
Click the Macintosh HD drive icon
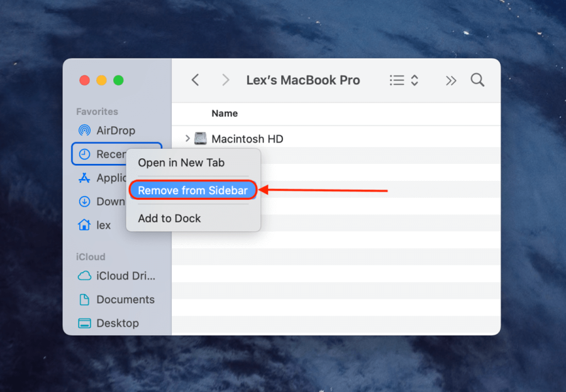[201, 138]
